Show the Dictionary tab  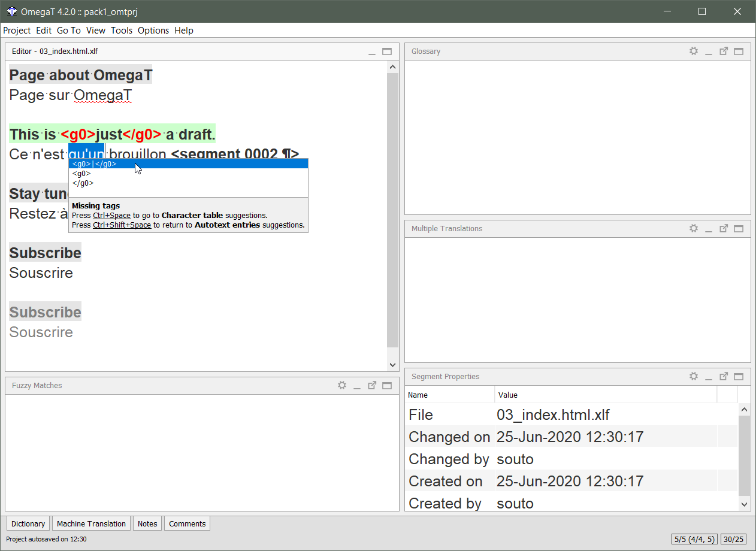[28, 523]
